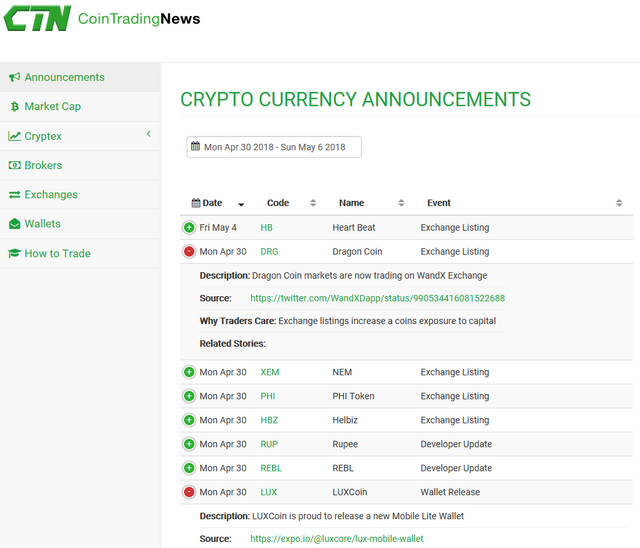The image size is (640, 548).
Task: Navigate to Exchanges
Action: tap(80, 195)
